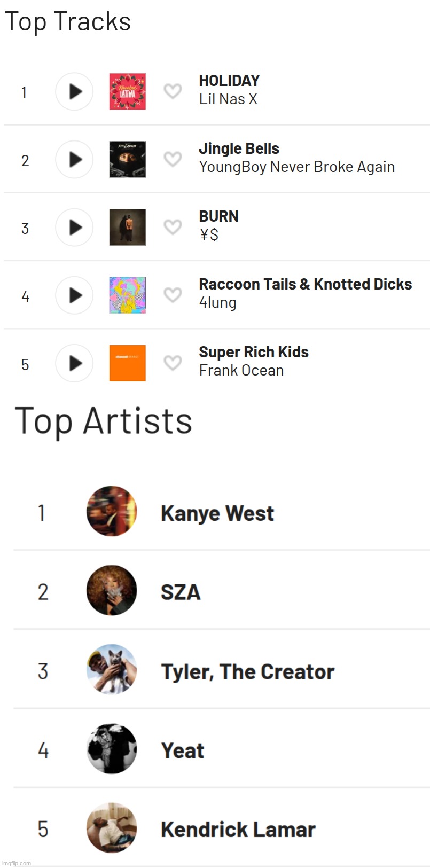Toggle heart for BURN track
This screenshot has width=430, height=868.
click(173, 227)
